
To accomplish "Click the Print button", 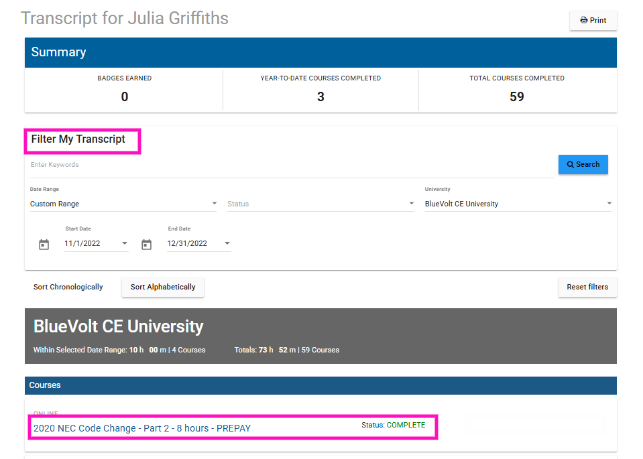I will click(593, 20).
